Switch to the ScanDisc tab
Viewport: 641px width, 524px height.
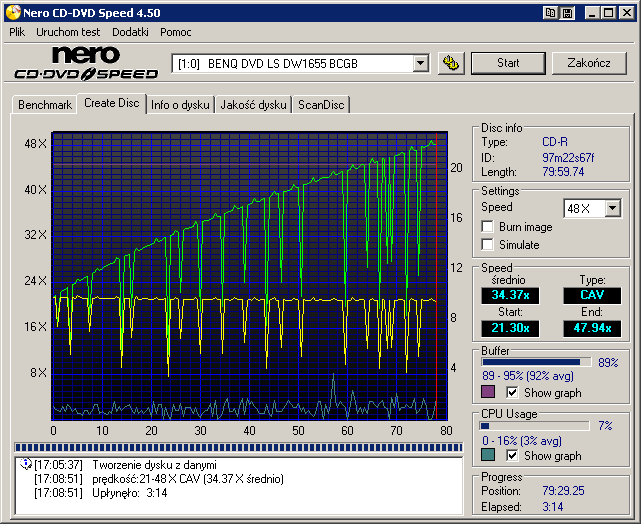pyautogui.click(x=321, y=105)
